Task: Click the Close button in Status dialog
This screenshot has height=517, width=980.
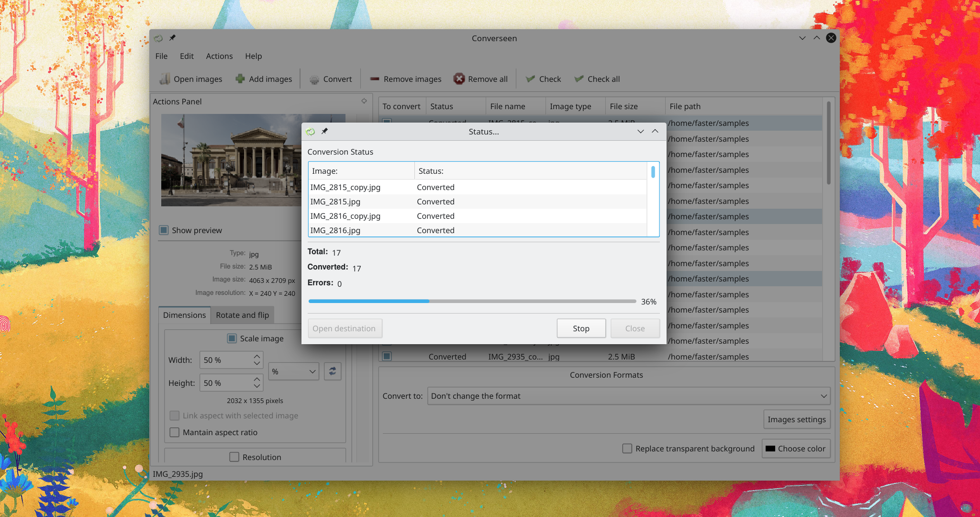Action: (x=635, y=328)
